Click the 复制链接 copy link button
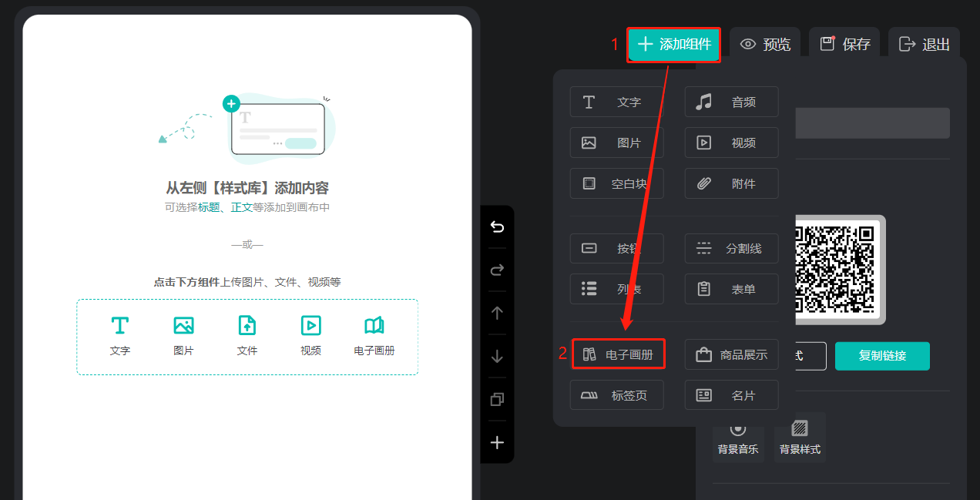The height and width of the screenshot is (500, 980). tap(882, 356)
